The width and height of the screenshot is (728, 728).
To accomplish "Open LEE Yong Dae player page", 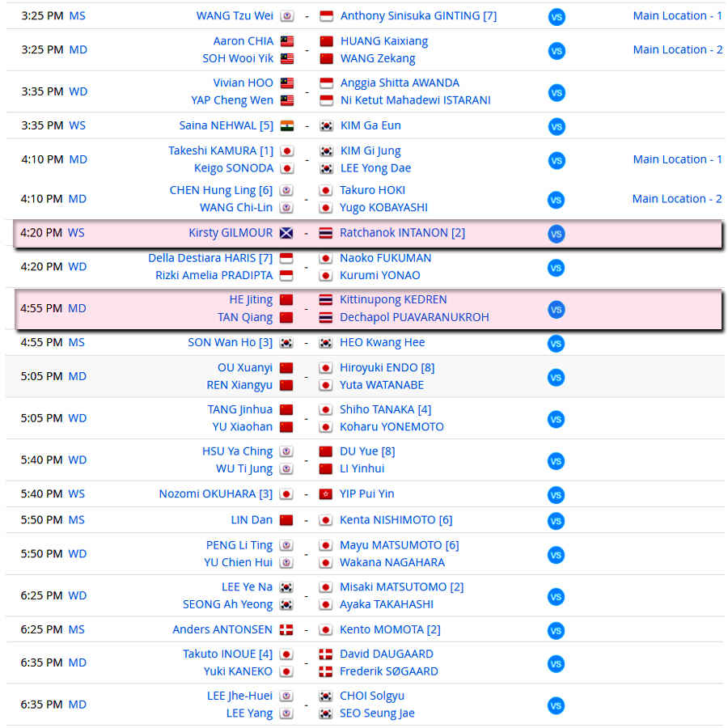I will coord(375,168).
